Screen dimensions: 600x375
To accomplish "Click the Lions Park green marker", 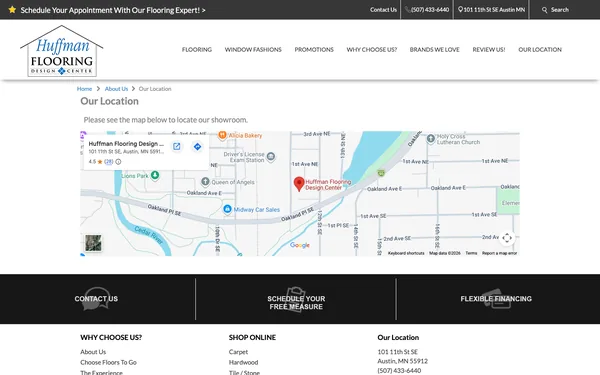I will [x=155, y=175].
